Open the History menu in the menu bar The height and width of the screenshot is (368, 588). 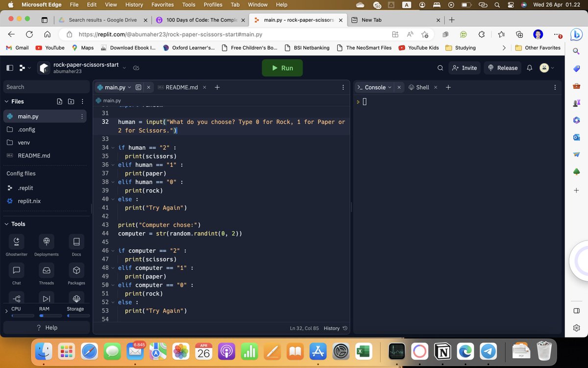[134, 4]
